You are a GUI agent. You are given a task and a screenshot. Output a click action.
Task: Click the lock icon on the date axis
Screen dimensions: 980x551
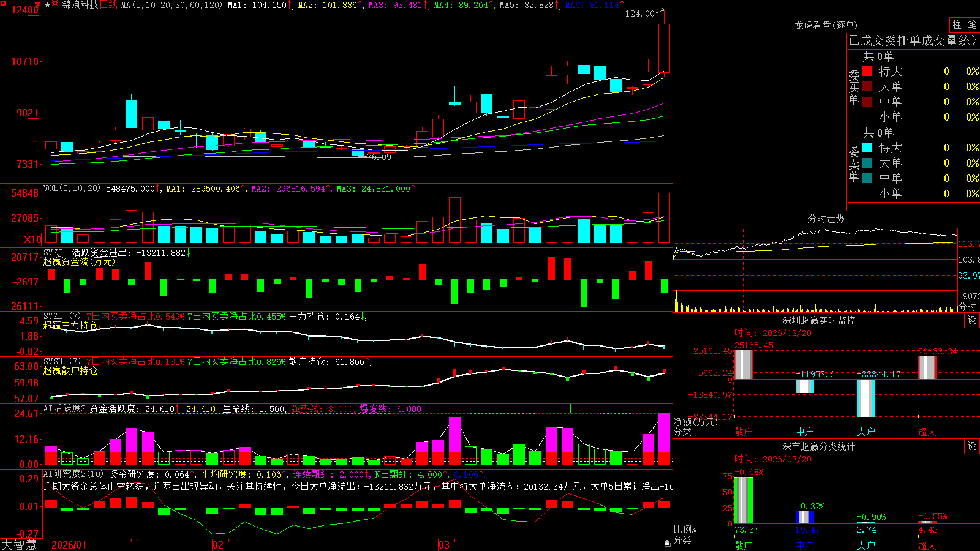[x=668, y=544]
